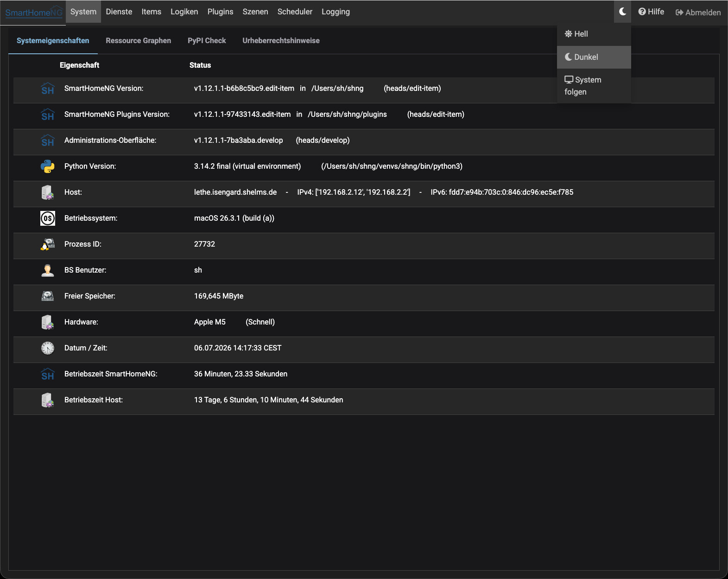Click SH icon of Betriebszeit SmartHomeNG row

coord(48,375)
